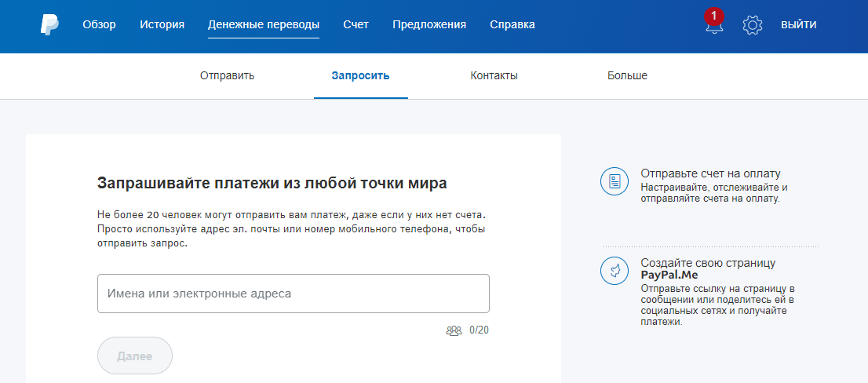Click the names or email addresses field

[x=294, y=294]
